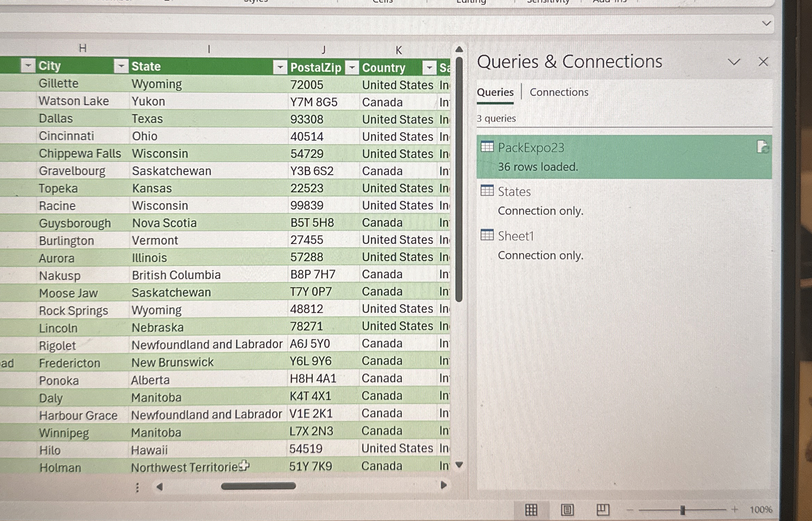This screenshot has width=812, height=521.
Task: Click the States query table icon
Action: click(487, 192)
